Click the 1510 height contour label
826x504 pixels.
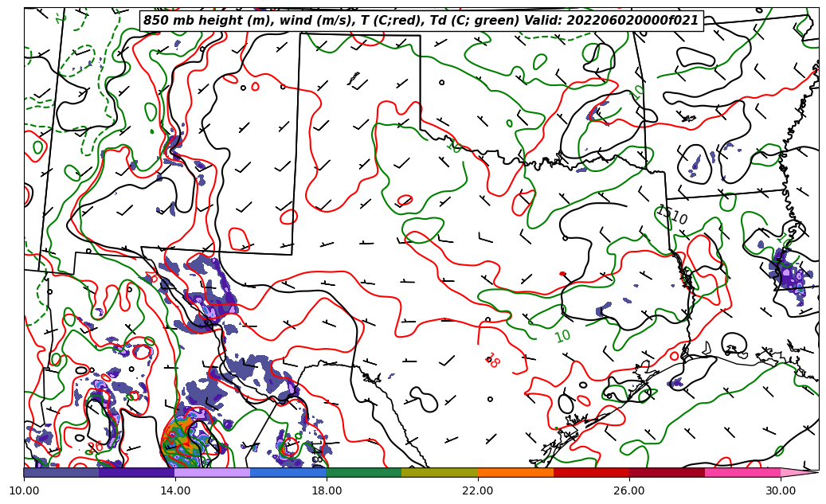tap(671, 215)
